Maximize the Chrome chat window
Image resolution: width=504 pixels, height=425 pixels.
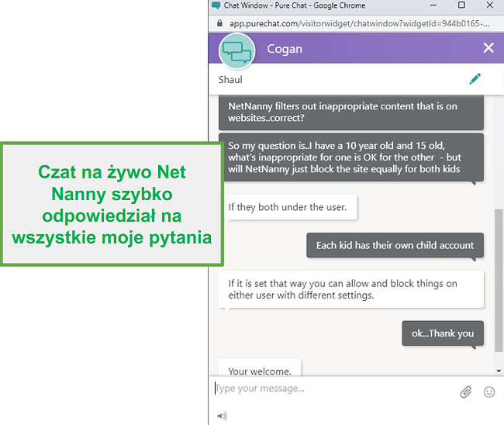pyautogui.click(x=461, y=5)
